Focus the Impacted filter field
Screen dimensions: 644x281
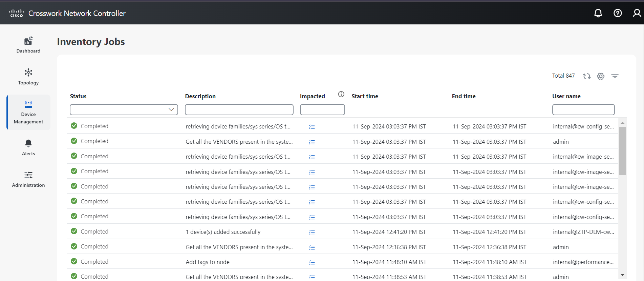(322, 109)
